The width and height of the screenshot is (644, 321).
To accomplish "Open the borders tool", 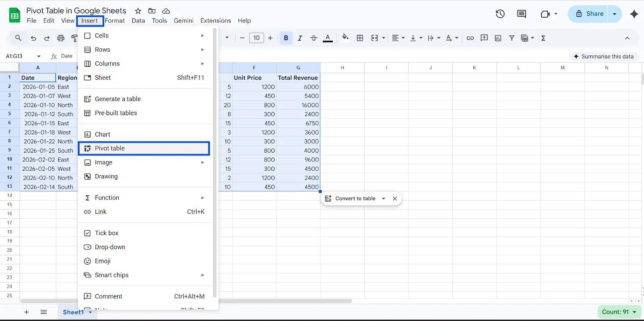I will tap(360, 38).
